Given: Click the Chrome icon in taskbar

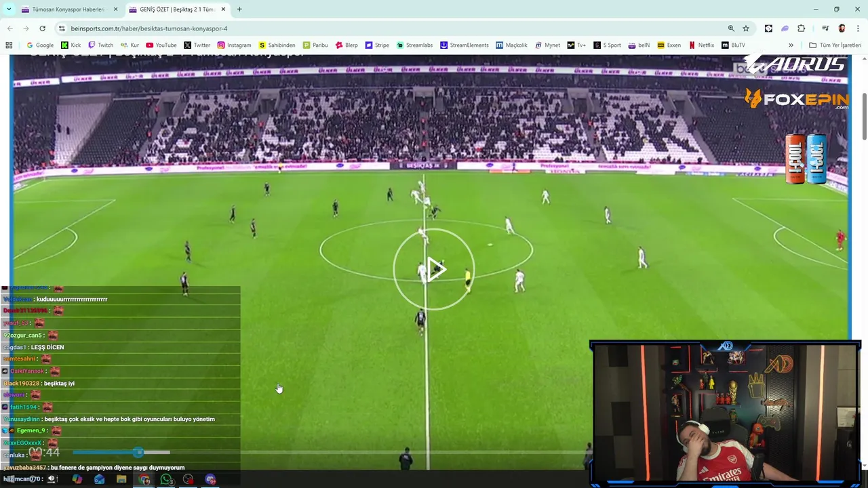Looking at the screenshot, I should [144, 479].
